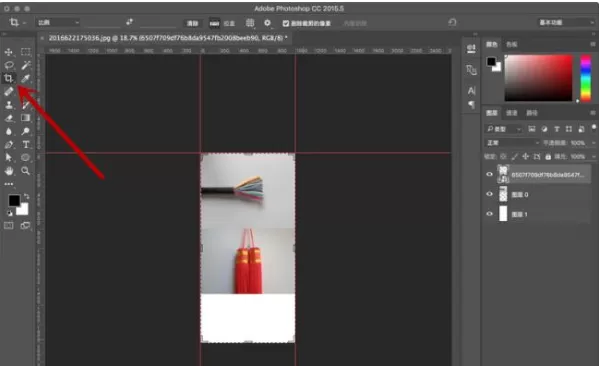The image size is (599, 366).
Task: Switch to the Swatches tab
Action: [x=512, y=44]
